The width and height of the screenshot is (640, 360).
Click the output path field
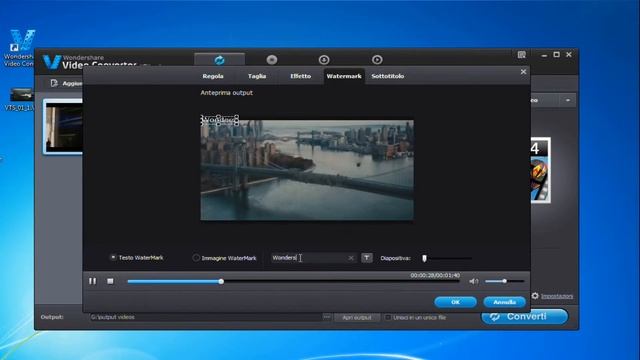205,317
